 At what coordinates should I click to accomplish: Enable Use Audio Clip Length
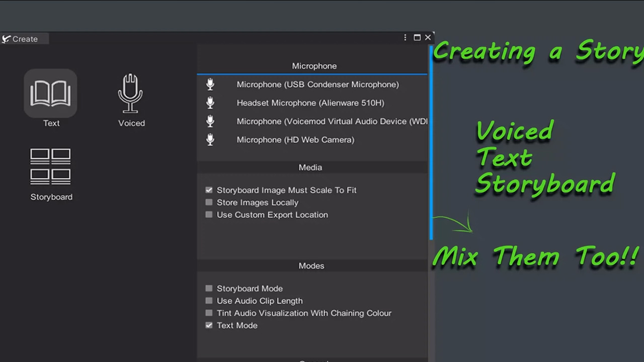pyautogui.click(x=209, y=301)
